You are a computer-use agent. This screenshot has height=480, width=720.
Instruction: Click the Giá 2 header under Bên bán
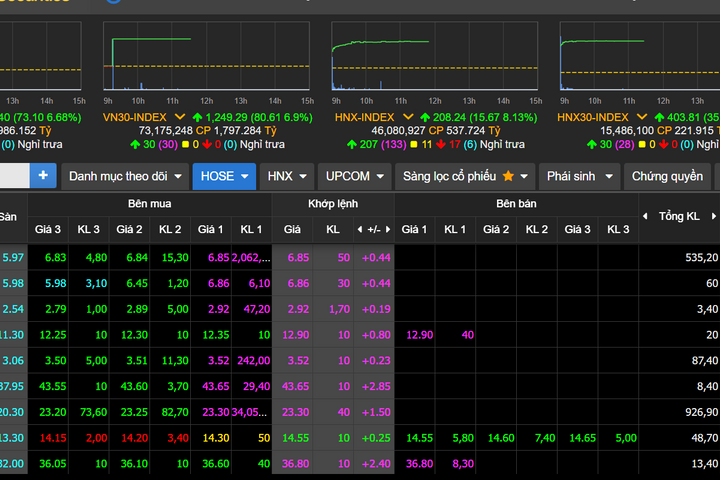496,229
